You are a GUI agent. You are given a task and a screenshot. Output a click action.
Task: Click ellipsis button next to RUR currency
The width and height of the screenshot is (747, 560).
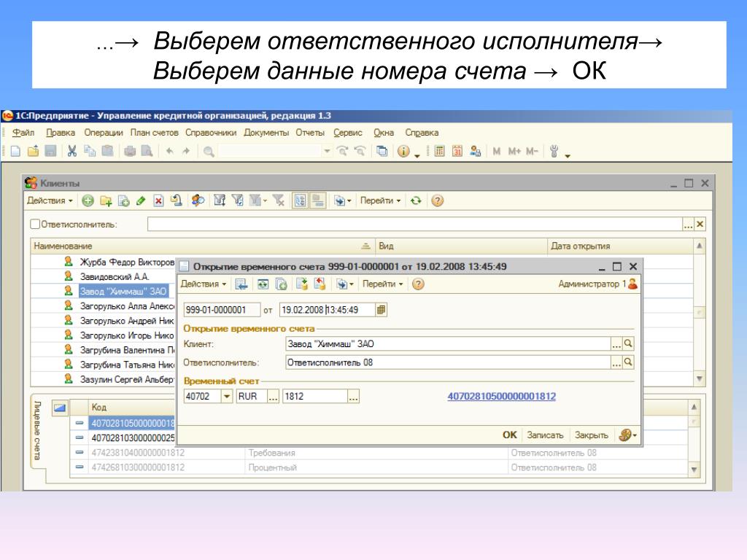pos(273,396)
